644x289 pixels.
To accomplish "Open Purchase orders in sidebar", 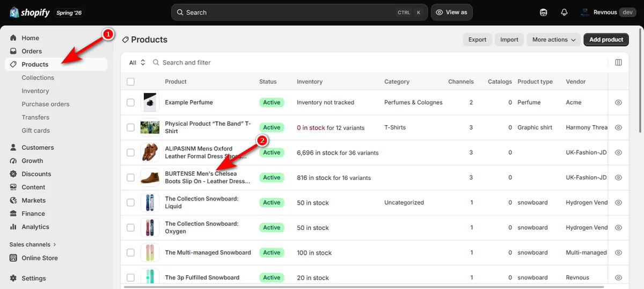I will (x=46, y=104).
